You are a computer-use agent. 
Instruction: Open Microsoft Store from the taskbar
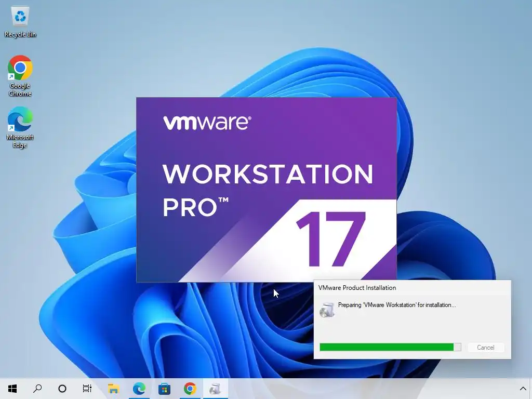point(165,389)
